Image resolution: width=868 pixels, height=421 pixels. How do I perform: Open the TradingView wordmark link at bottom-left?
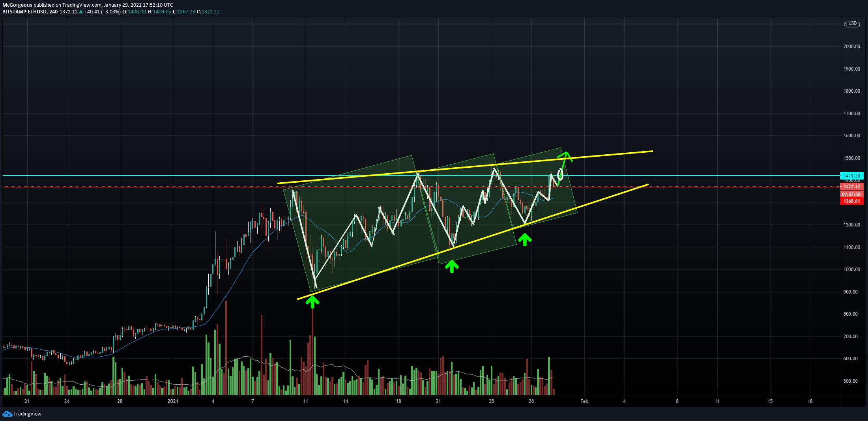pos(27,414)
